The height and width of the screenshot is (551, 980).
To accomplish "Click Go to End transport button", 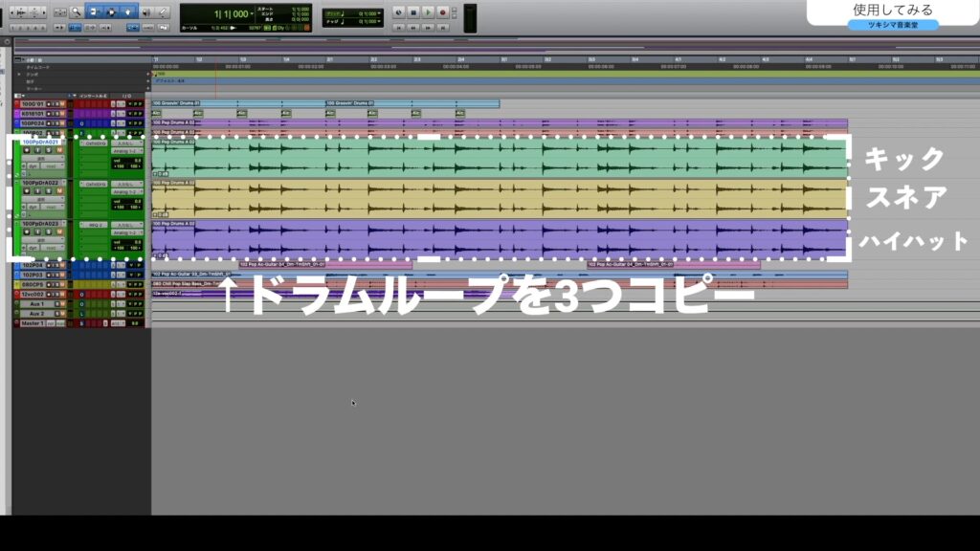I will (442, 28).
